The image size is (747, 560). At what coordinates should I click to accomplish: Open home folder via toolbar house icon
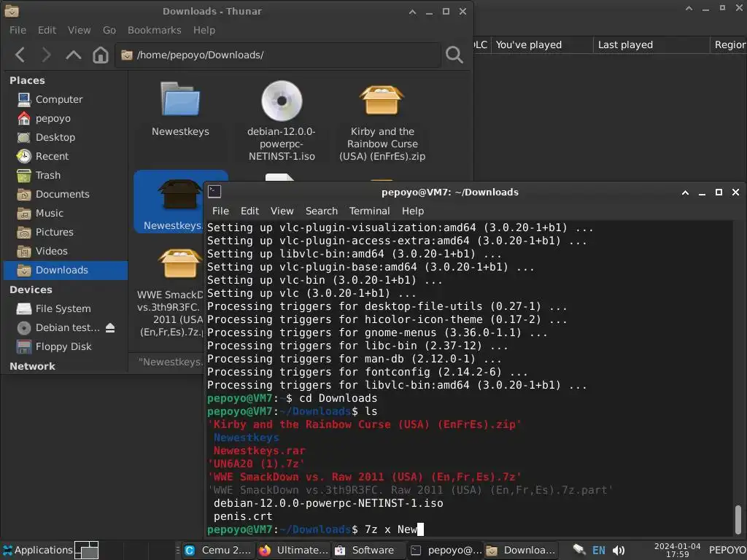100,55
